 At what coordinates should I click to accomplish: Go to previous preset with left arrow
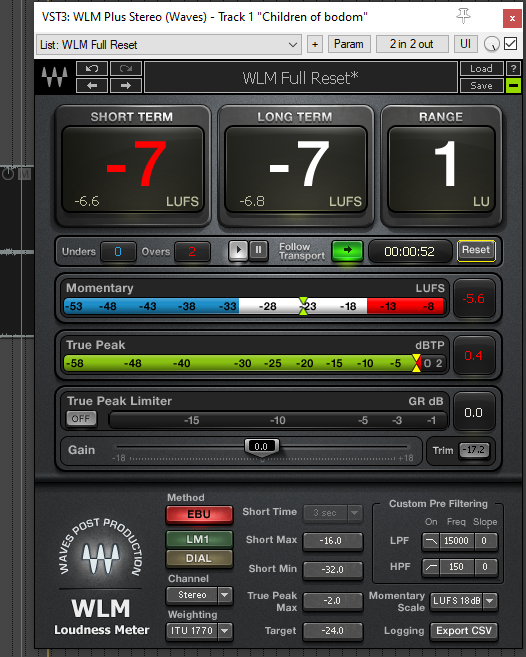pyautogui.click(x=92, y=85)
